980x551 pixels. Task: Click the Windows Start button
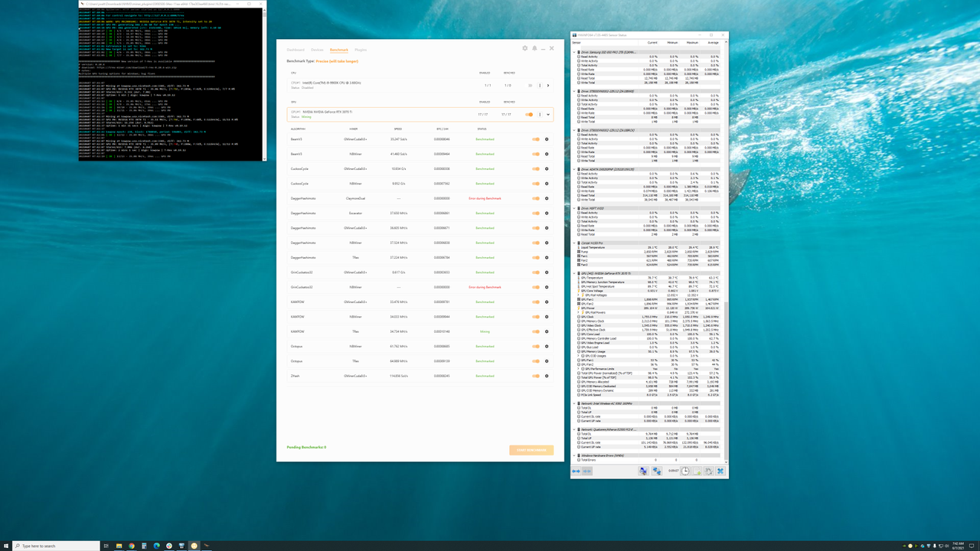[5, 546]
